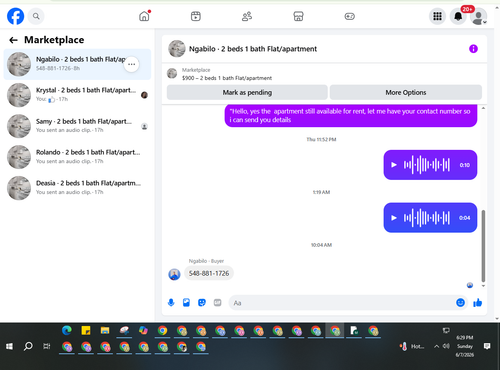Send a thumbs-up like
This screenshot has width=500, height=370.
pyautogui.click(x=478, y=302)
